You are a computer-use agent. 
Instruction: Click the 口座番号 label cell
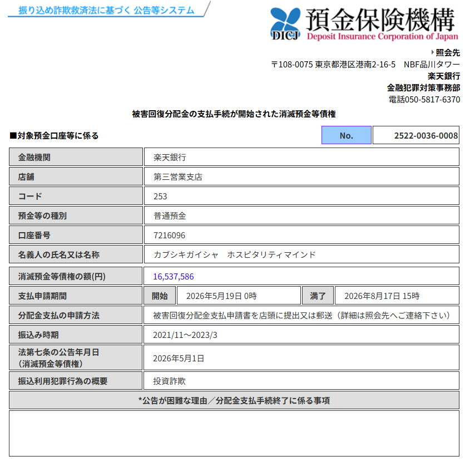[76, 235]
